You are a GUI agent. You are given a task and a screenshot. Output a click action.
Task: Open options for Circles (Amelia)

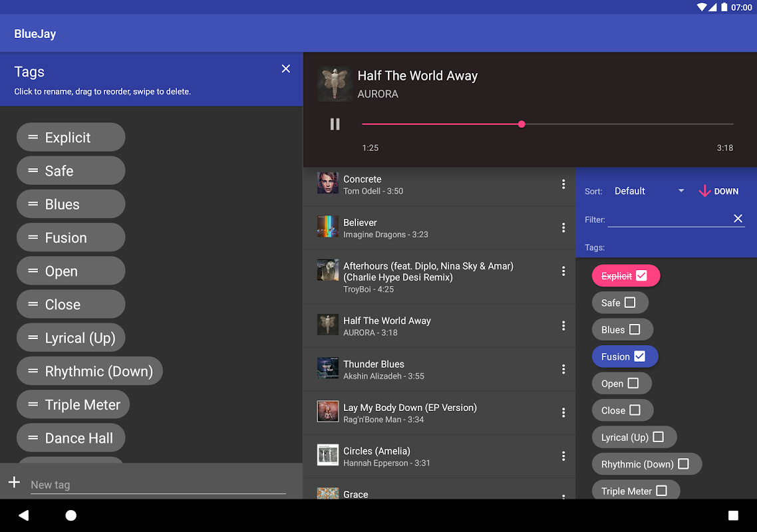pyautogui.click(x=563, y=456)
